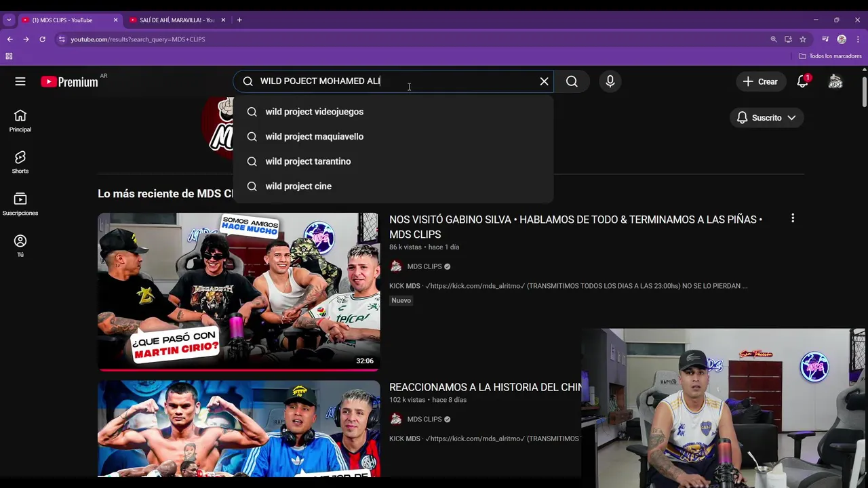
Task: Go back in browser history
Action: (x=9, y=39)
